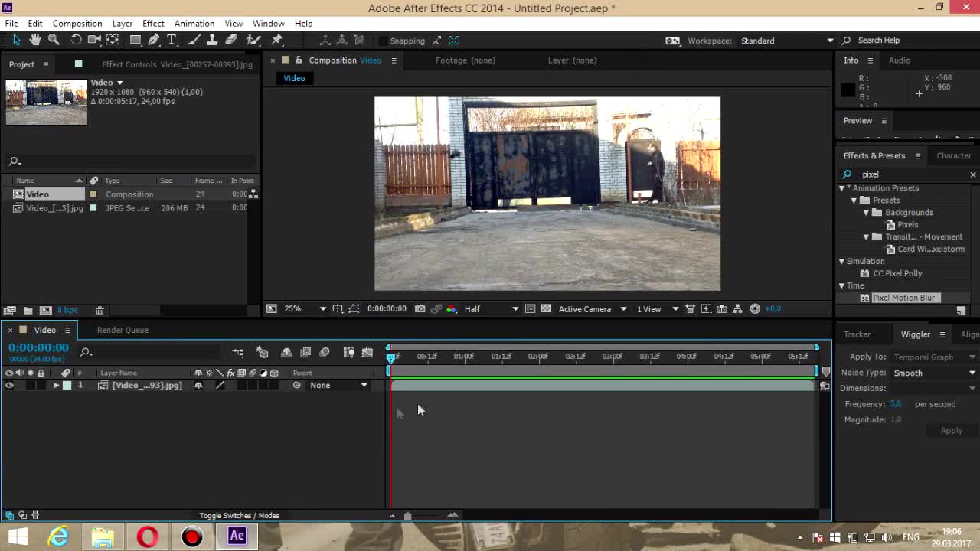980x551 pixels.
Task: Open the Active Camera dropdown
Action: (x=592, y=308)
